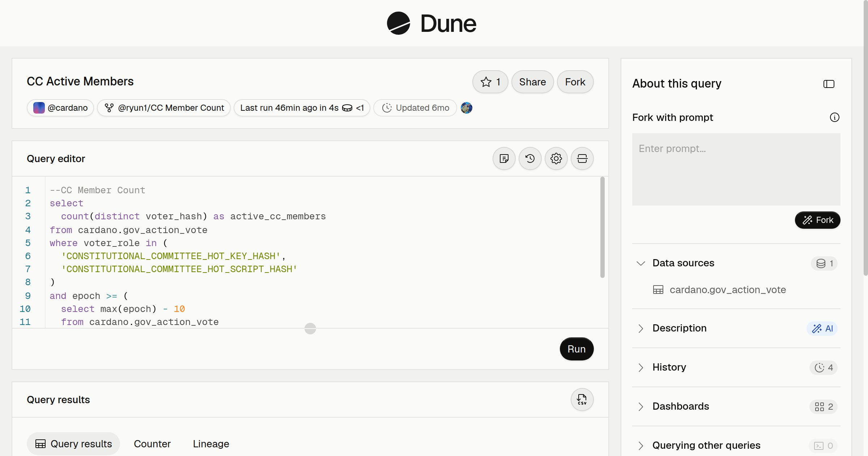Focus the Enter prompt text area

pos(736,169)
